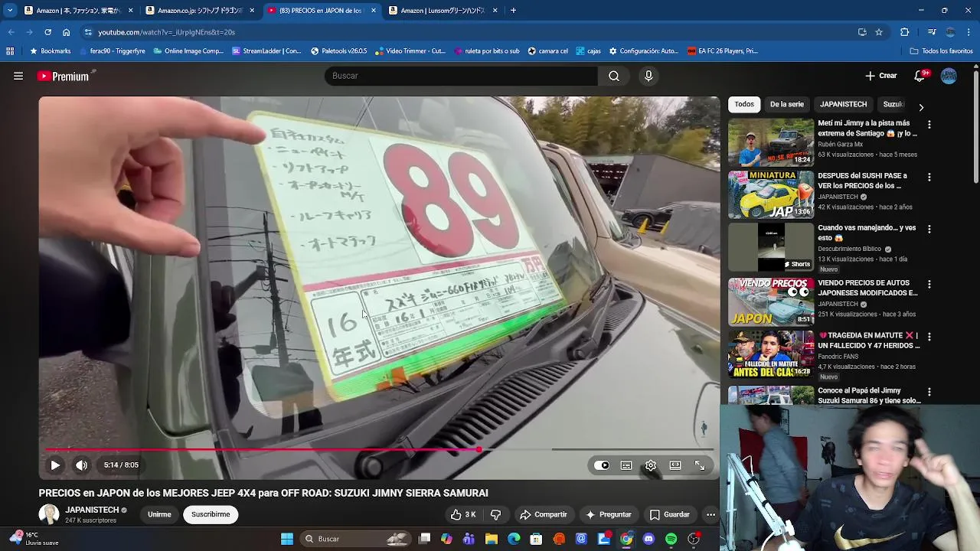Open Microsoft Edge from taskbar

(x=514, y=539)
